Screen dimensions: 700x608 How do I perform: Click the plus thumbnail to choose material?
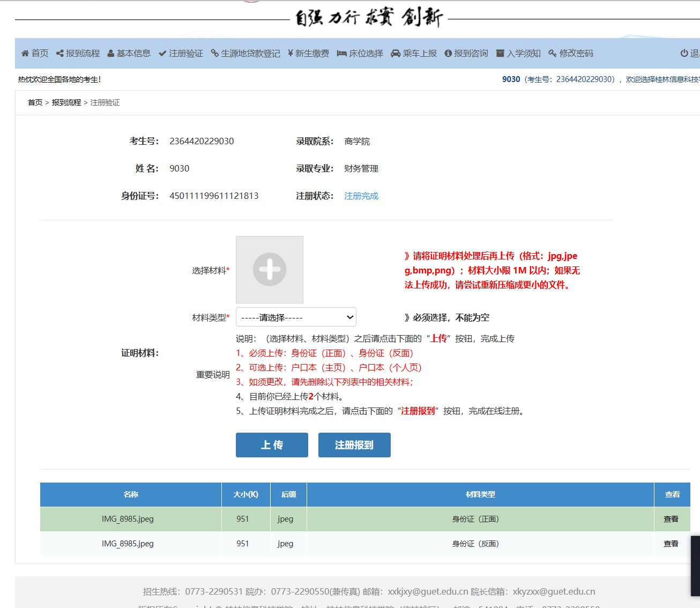click(x=270, y=270)
